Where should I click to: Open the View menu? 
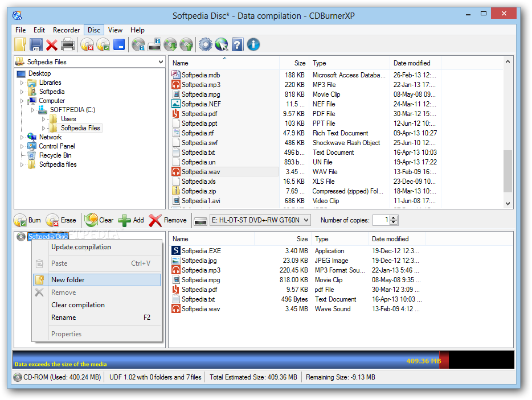[x=115, y=30]
